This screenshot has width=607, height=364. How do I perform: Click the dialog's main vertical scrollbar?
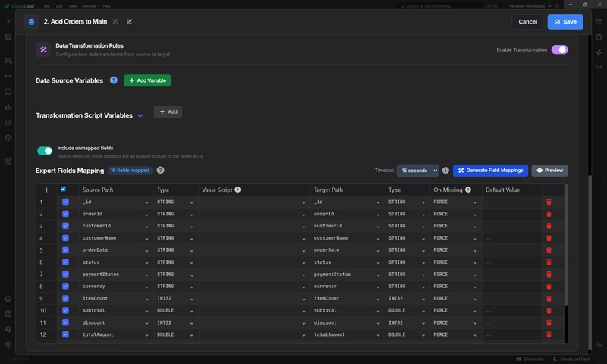pos(590,263)
